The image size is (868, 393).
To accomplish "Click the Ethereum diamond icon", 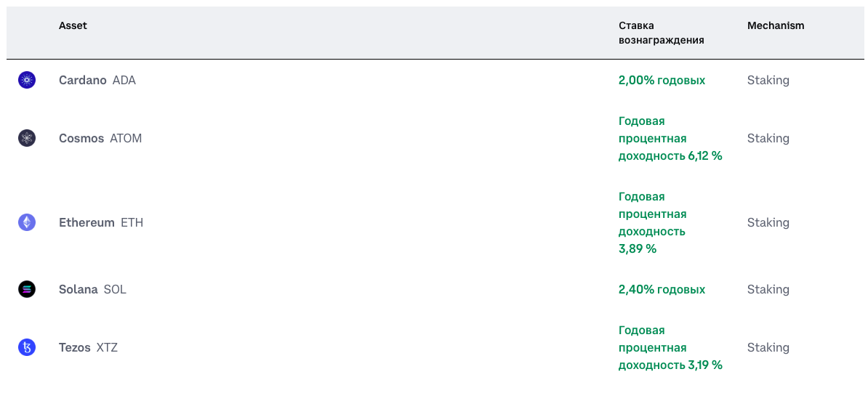I will click(x=27, y=222).
